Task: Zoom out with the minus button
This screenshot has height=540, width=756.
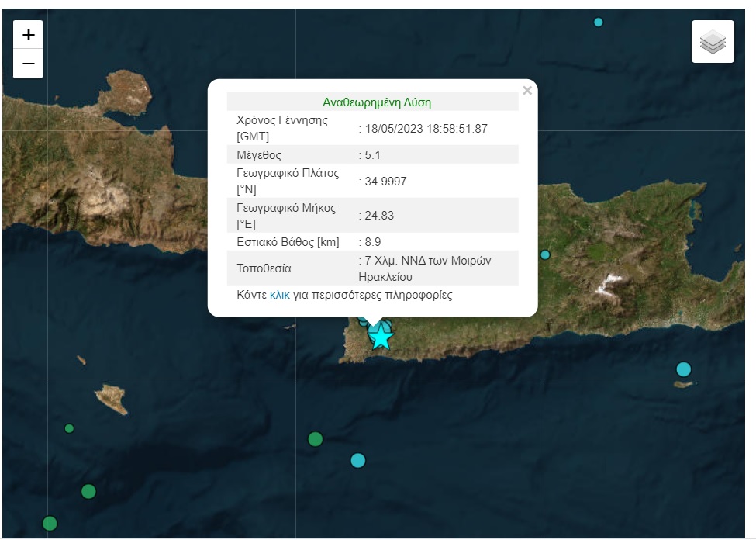Action: [x=28, y=64]
